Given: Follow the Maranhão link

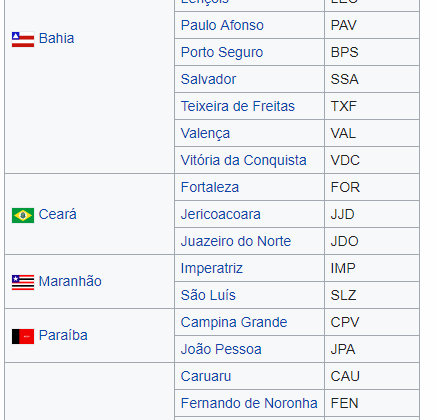Looking at the screenshot, I should tap(70, 281).
